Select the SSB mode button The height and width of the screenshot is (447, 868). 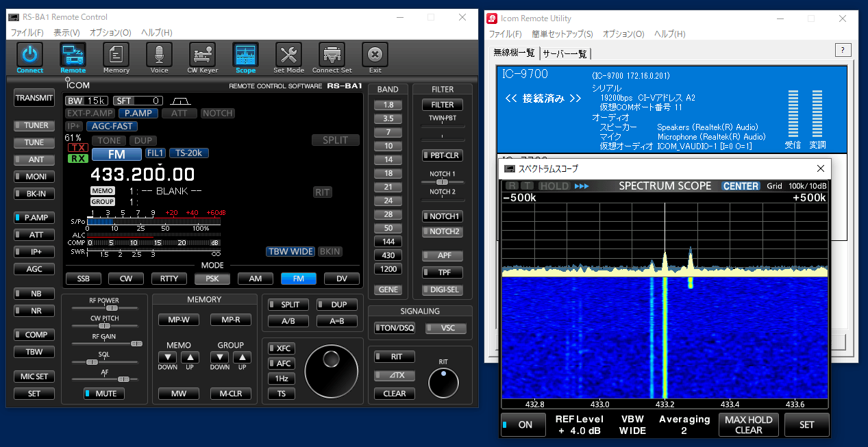click(83, 279)
